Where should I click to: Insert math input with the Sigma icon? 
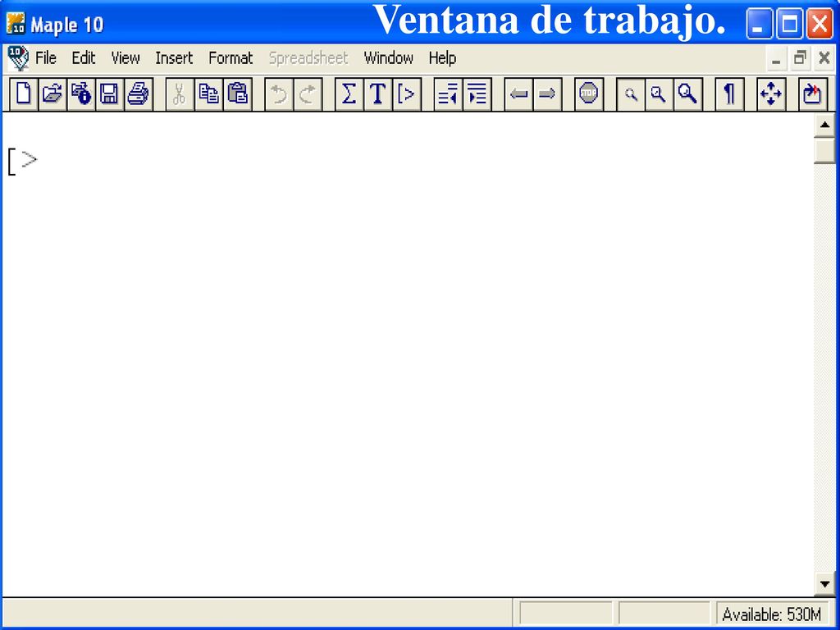(349, 94)
